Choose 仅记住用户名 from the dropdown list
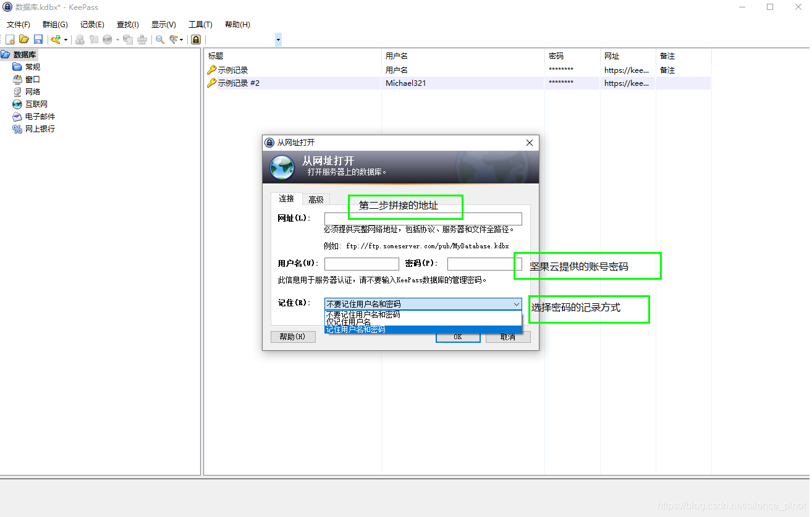Viewport: 812px width, 517px height. [x=423, y=322]
